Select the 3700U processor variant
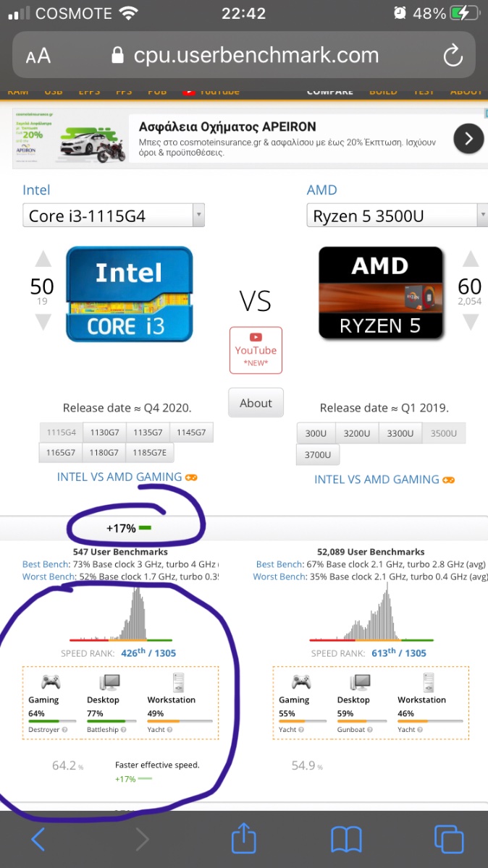The height and width of the screenshot is (868, 488). point(318,454)
